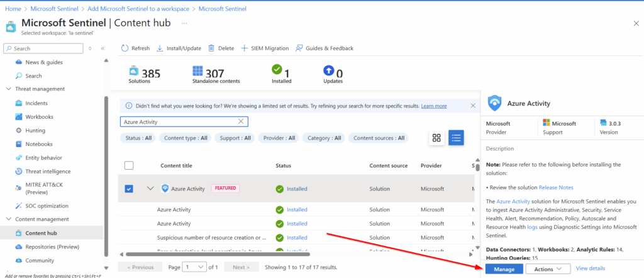Image resolution: width=644 pixels, height=278 pixels.
Task: Click the Updates count tile
Action: point(333,74)
